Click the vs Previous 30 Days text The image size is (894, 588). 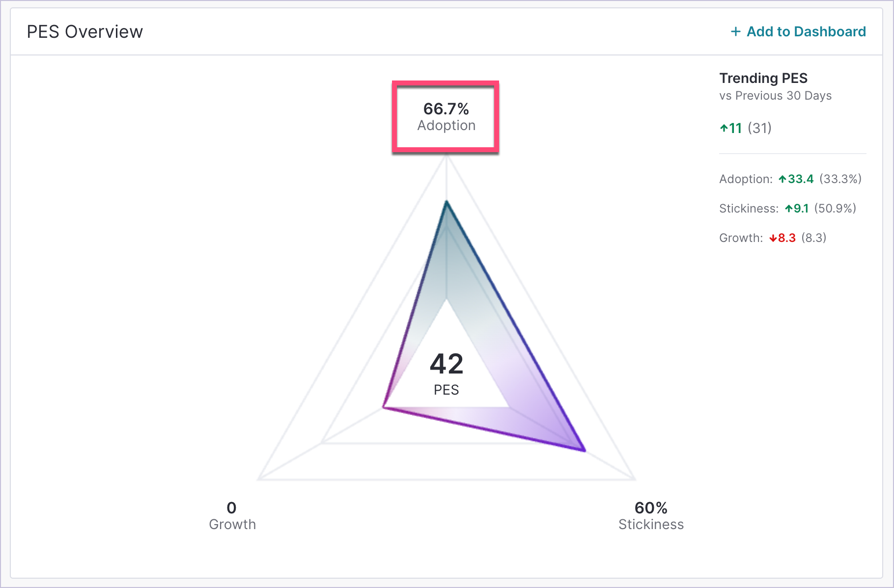[x=775, y=96]
